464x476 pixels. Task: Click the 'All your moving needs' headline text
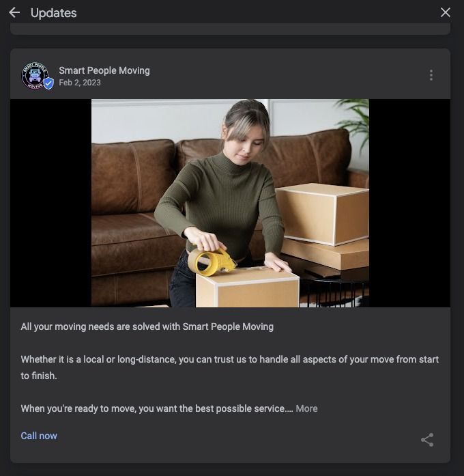[x=147, y=326]
